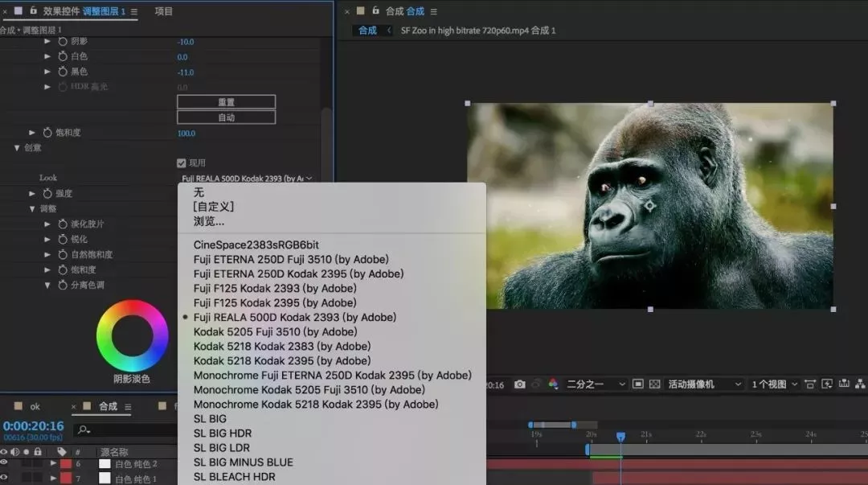Click the 阴影淡色 shadow tint color wheel

tap(133, 336)
